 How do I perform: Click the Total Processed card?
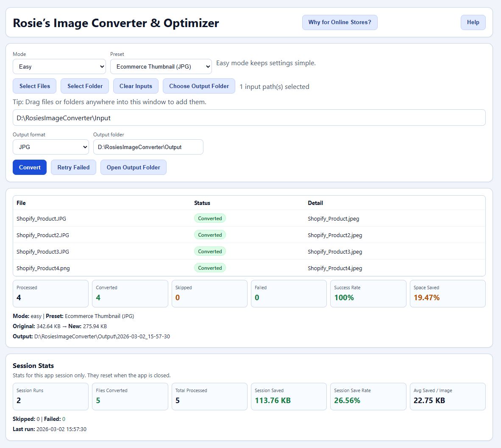click(210, 397)
